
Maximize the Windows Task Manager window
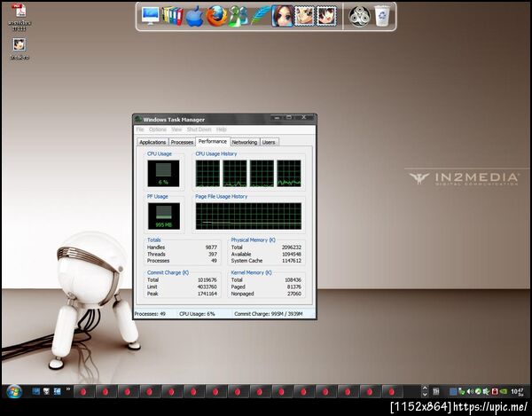(289, 117)
